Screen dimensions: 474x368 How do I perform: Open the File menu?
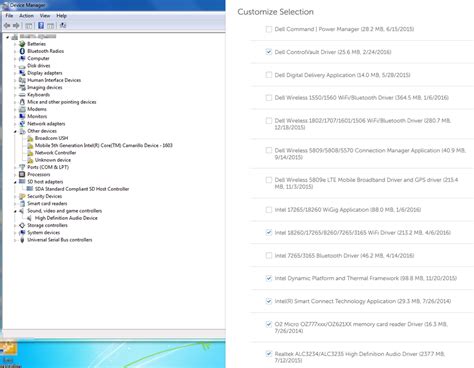(x=9, y=16)
